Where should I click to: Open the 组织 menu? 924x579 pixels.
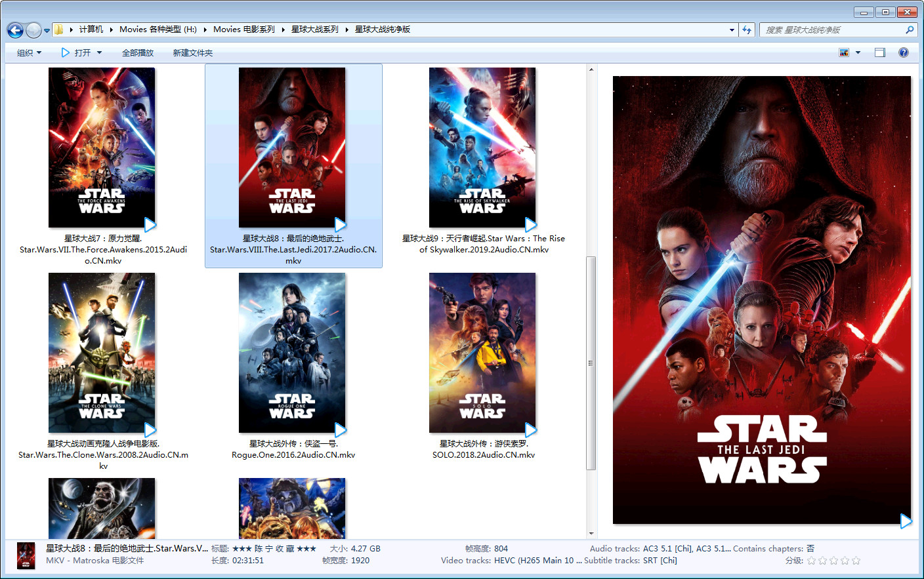29,52
